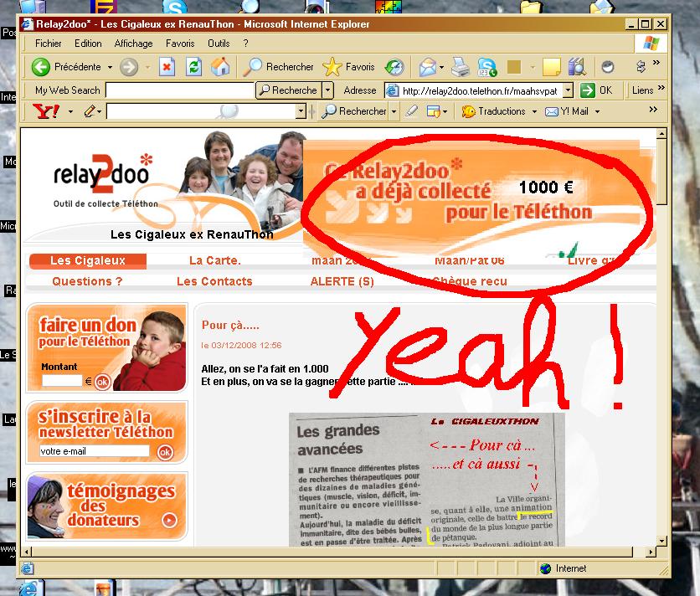Open the Outils menu
700x596 pixels.
[219, 44]
